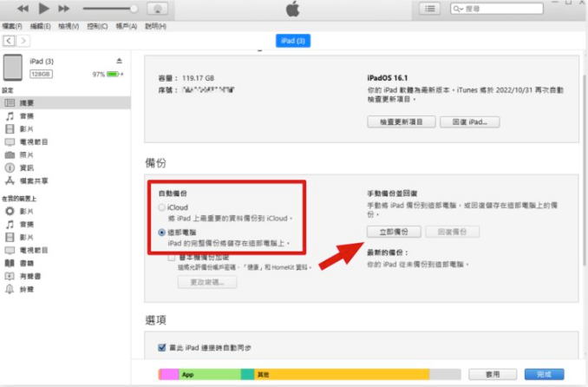Image resolution: width=588 pixels, height=387 pixels.
Task: Eject the iPad (3) device
Action: [x=120, y=61]
